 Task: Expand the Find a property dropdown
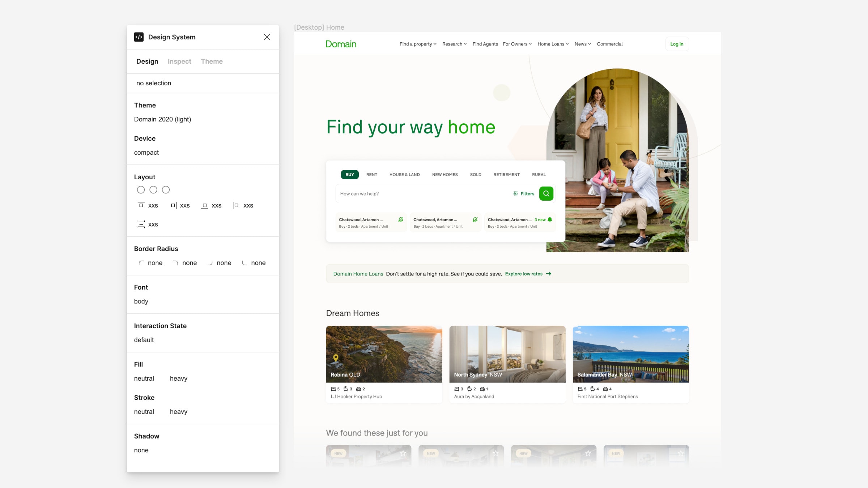tap(418, 44)
